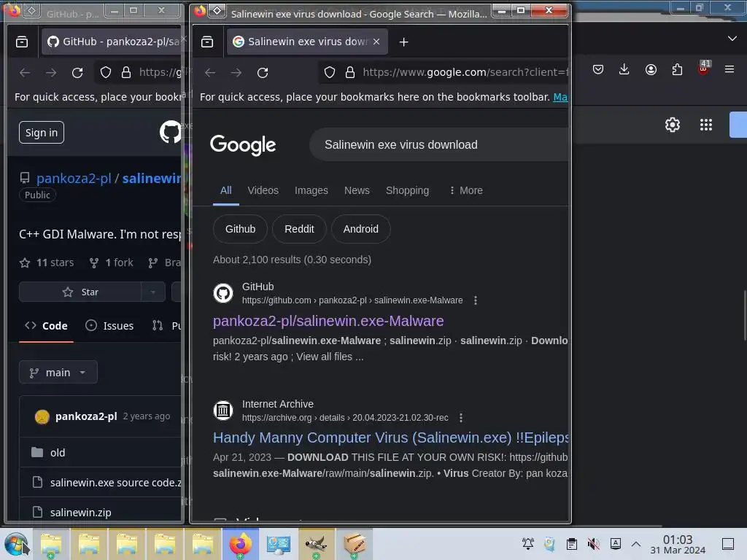
Task: View the 11 stars stargazers link
Action: pos(47,262)
